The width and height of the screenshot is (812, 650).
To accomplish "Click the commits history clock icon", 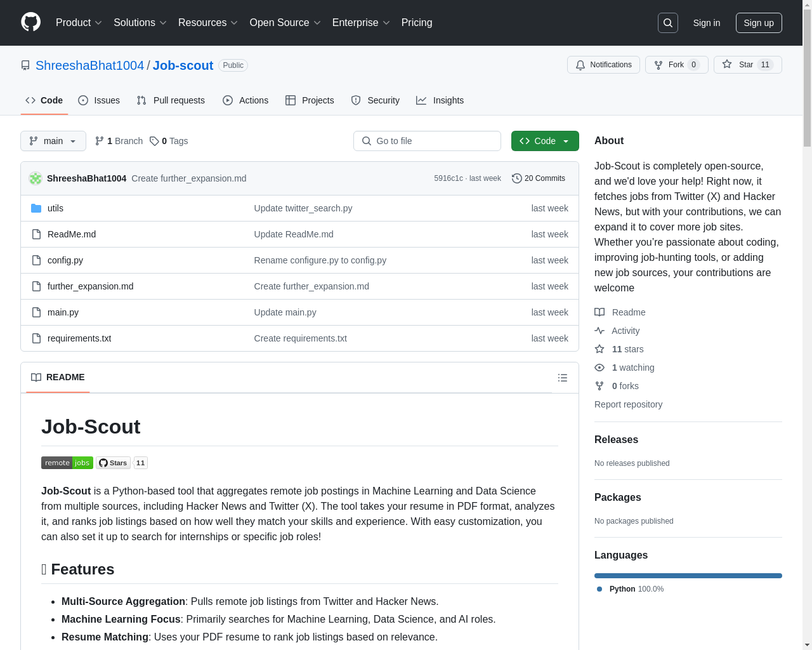I will [x=516, y=178].
